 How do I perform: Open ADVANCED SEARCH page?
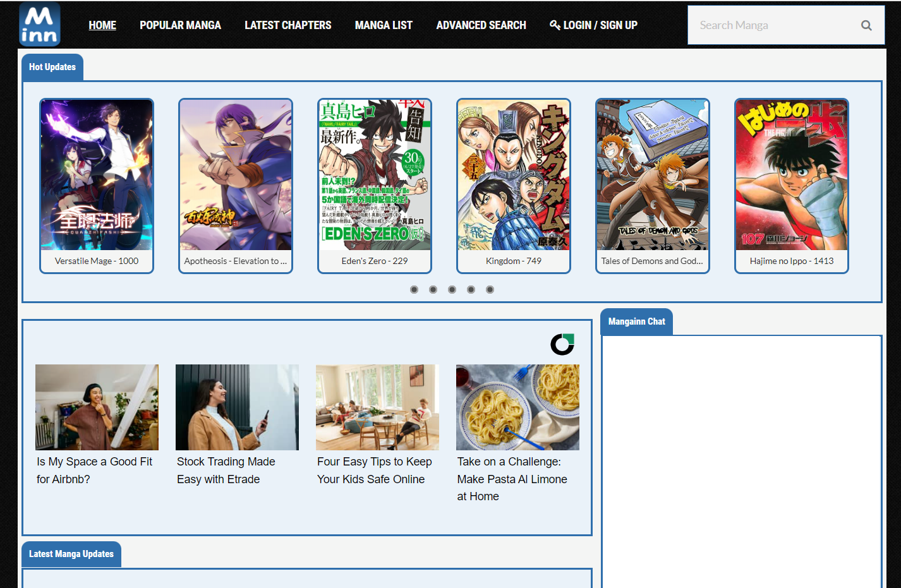[x=481, y=25]
